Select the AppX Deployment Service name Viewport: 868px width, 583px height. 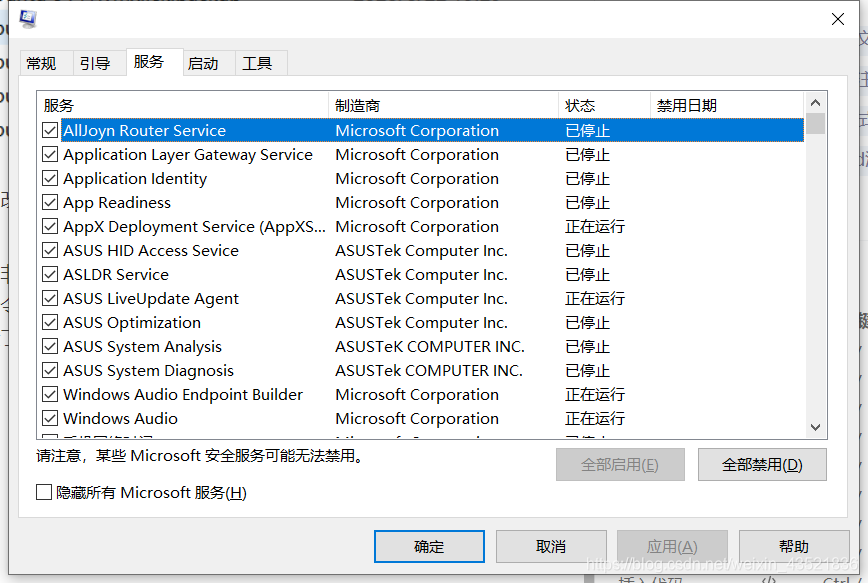point(194,226)
